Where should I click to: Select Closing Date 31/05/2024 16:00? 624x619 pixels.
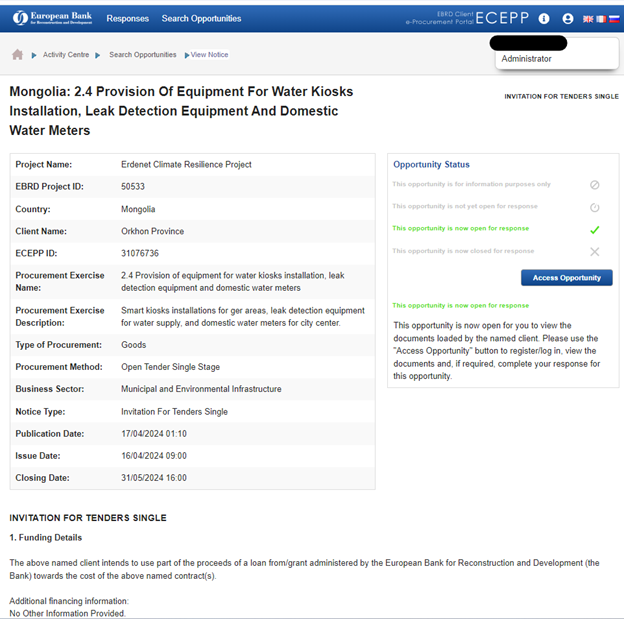[154, 478]
